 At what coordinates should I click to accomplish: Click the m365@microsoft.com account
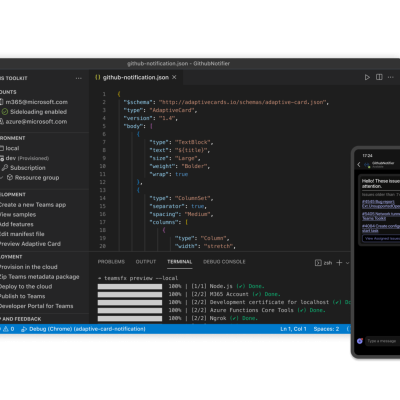36,102
